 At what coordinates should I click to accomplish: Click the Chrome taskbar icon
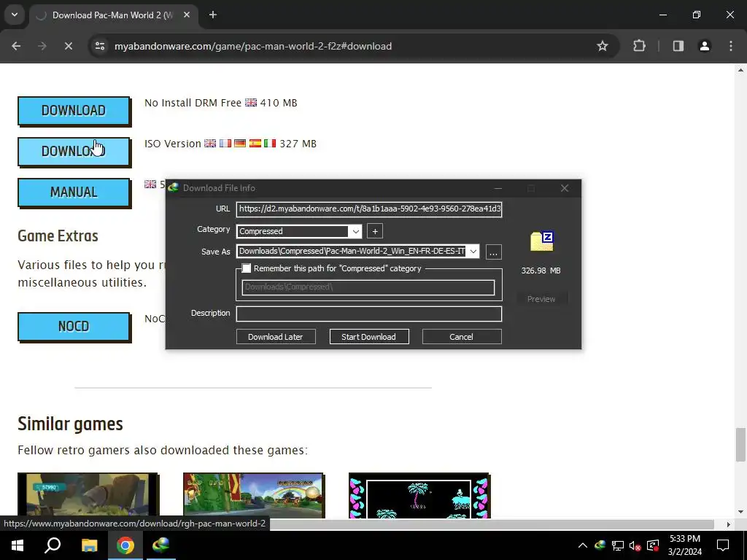125,545
